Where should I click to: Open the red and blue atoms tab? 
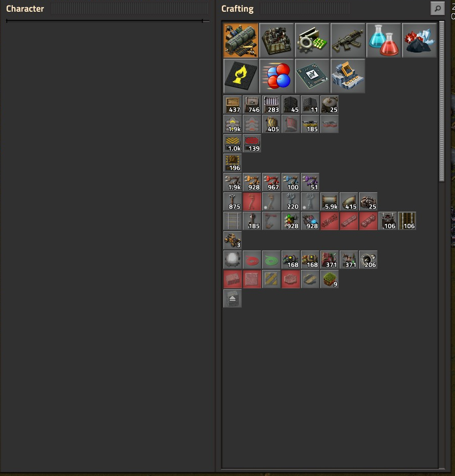(x=276, y=76)
